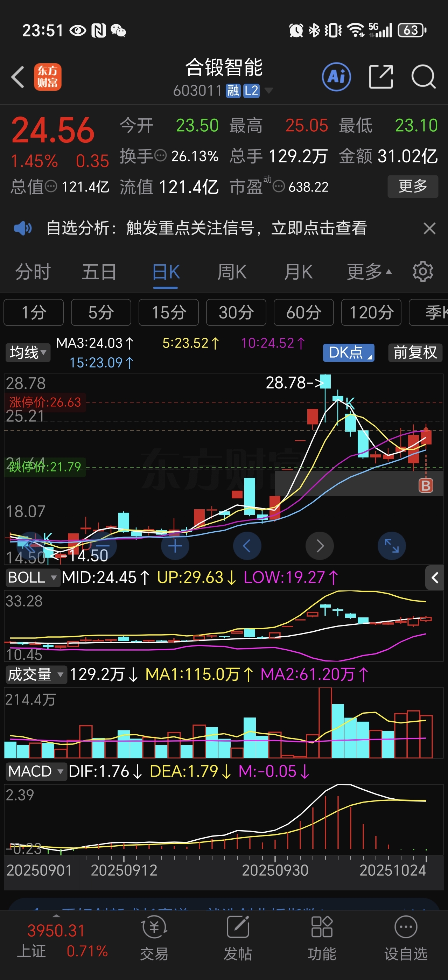Expand stock code dropdown triangle
The image size is (448, 980).
[x=268, y=91]
